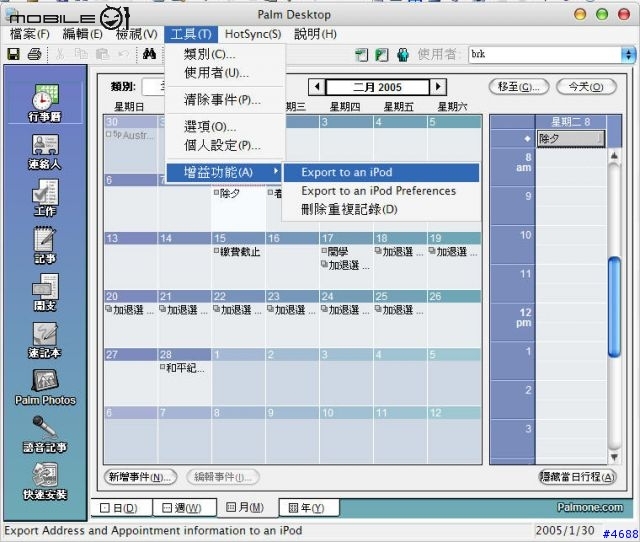Open the 速記本 notepad module

45,340
